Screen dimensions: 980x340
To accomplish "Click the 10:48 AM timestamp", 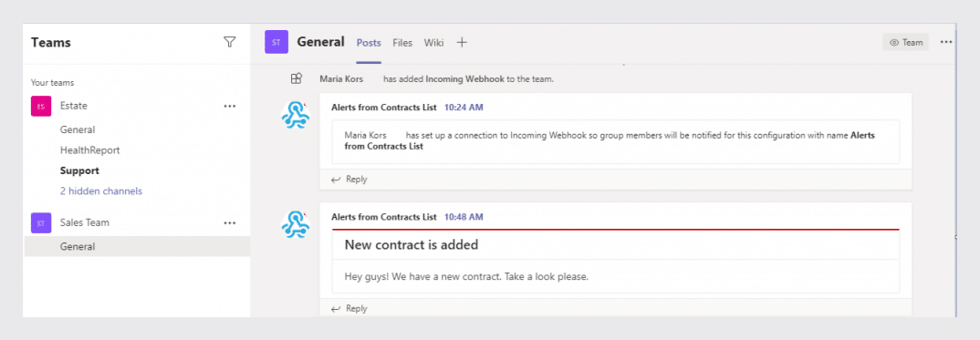I will click(464, 217).
